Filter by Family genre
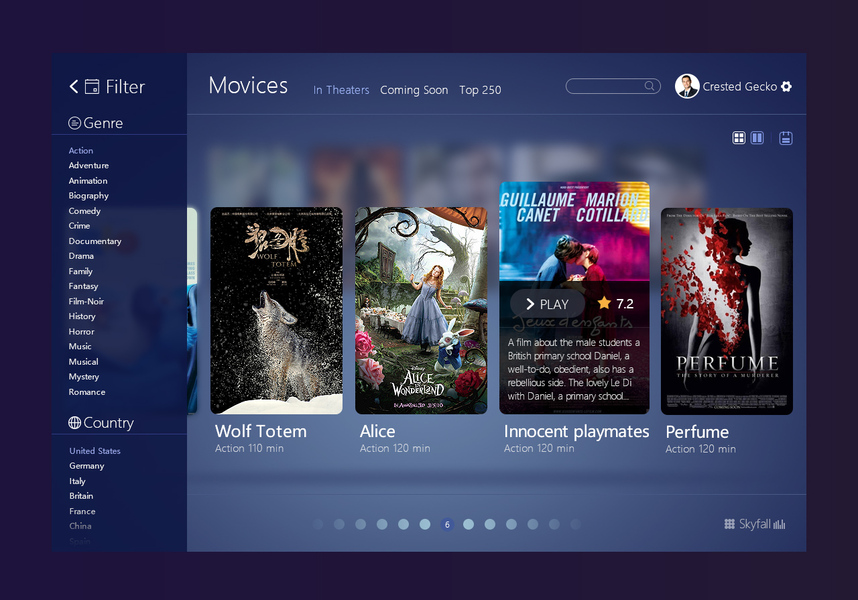 coord(80,271)
